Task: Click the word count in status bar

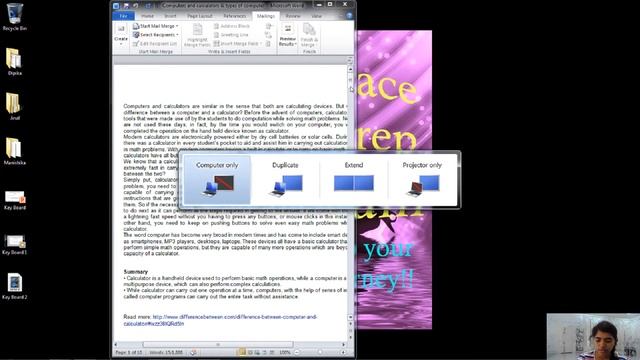Action: 166,352
